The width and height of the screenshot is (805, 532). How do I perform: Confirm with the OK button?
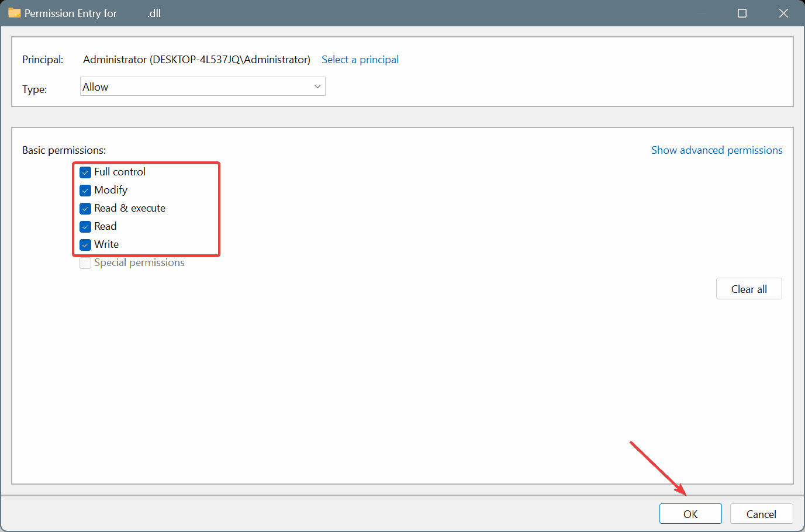(x=690, y=514)
